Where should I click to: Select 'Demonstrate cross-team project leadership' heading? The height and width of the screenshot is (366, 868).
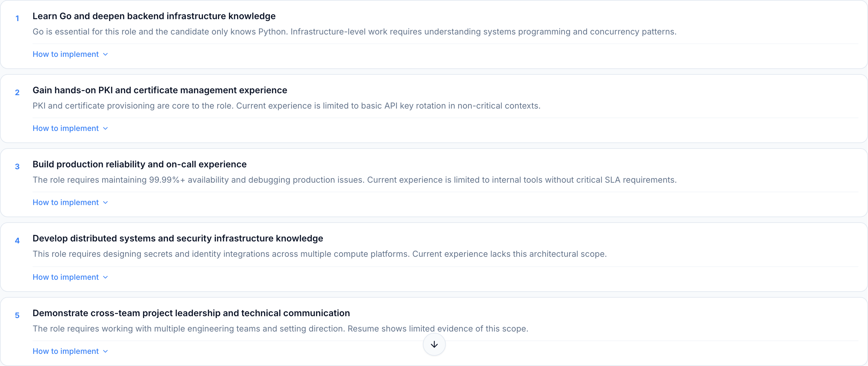(191, 313)
